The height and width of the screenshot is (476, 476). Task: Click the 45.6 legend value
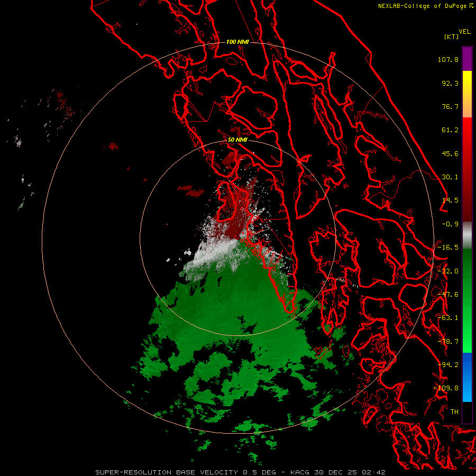[x=450, y=153]
